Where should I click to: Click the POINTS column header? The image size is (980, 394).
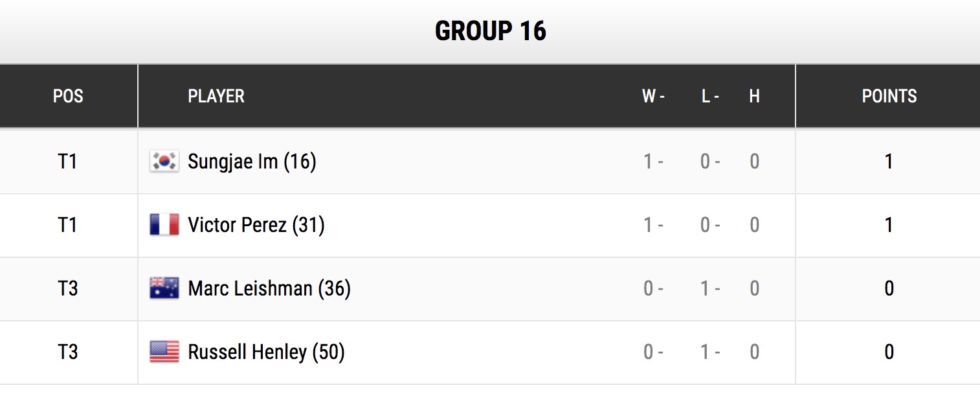889,97
